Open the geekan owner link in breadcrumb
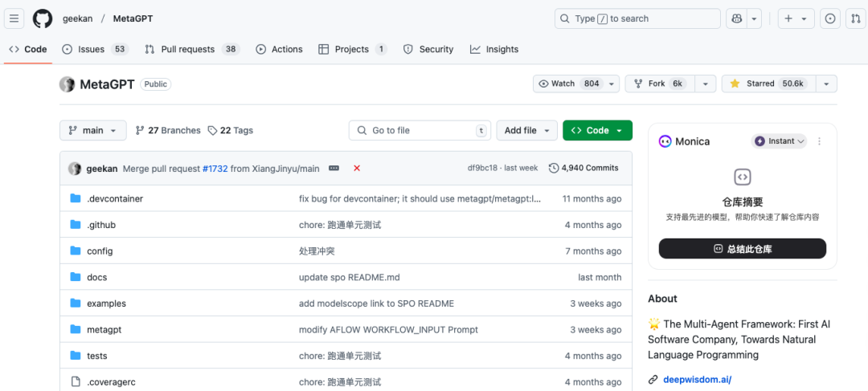This screenshot has width=868, height=391. coord(77,18)
